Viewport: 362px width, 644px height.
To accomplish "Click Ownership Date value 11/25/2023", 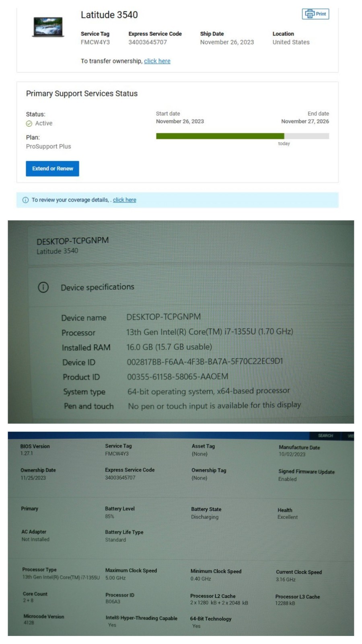I will coord(33,478).
